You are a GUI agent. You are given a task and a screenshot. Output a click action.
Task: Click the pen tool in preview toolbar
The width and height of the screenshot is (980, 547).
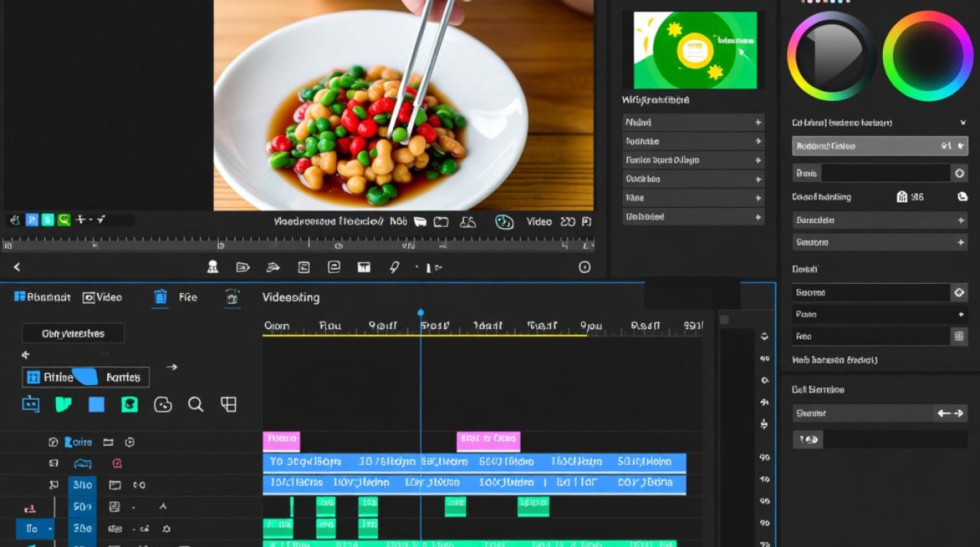point(394,268)
